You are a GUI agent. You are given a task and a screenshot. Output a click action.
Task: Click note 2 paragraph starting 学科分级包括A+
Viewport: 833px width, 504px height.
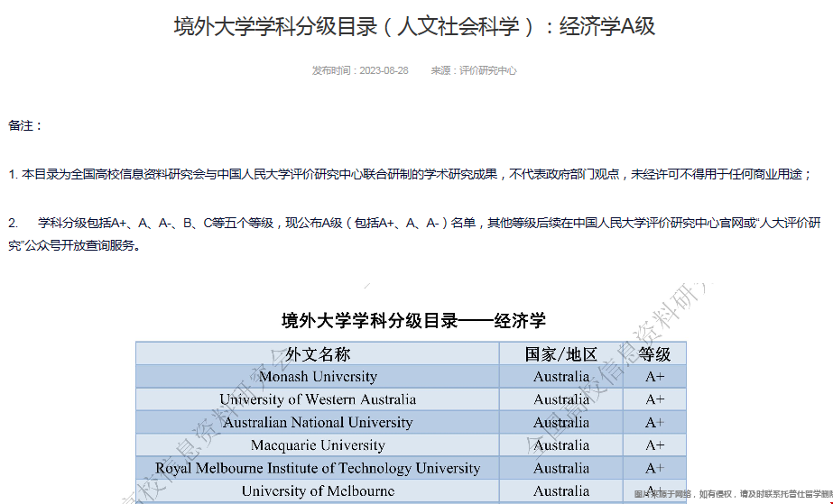[414, 234]
